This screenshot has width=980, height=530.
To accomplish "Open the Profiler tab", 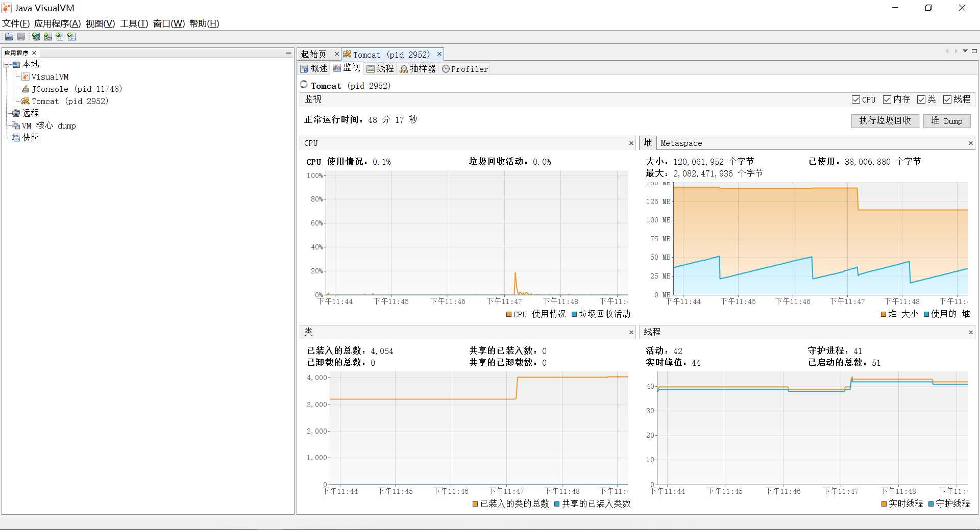I will [465, 69].
